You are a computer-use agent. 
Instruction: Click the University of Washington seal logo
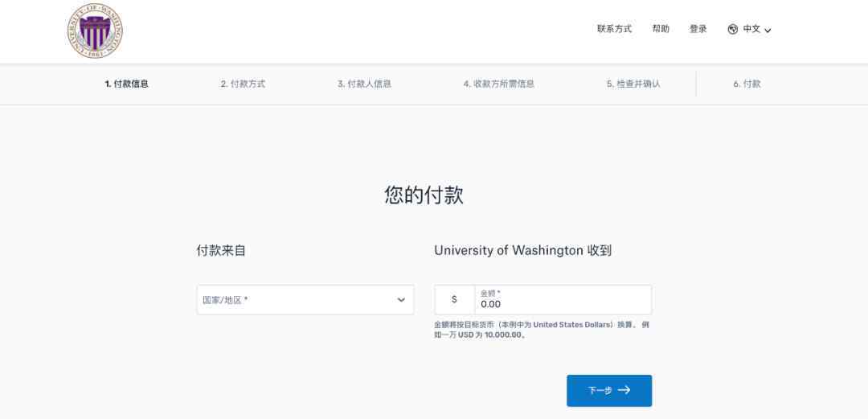95,31
